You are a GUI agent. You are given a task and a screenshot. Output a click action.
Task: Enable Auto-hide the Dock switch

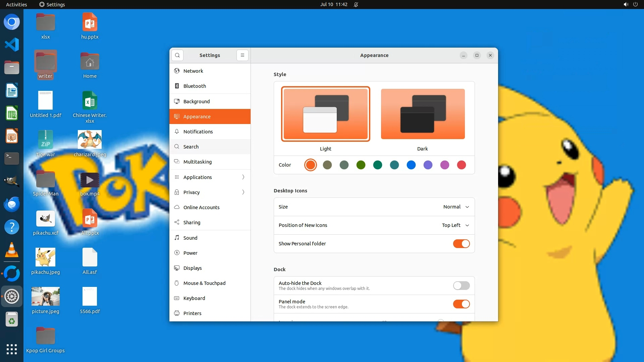pos(461,286)
